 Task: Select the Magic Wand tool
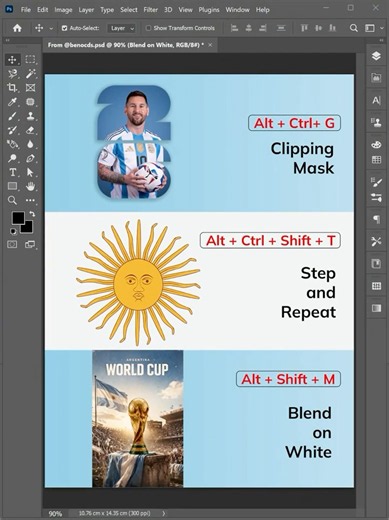pyautogui.click(x=30, y=74)
